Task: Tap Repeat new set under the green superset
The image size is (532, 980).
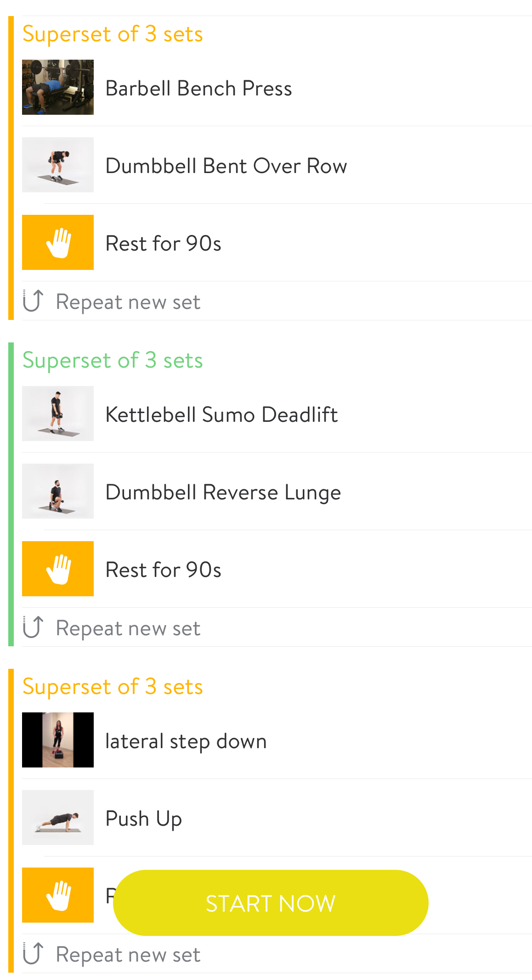Action: click(128, 628)
